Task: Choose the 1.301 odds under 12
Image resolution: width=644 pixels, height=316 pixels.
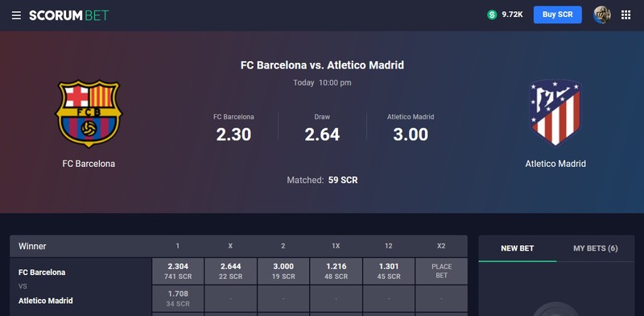Action: click(389, 271)
